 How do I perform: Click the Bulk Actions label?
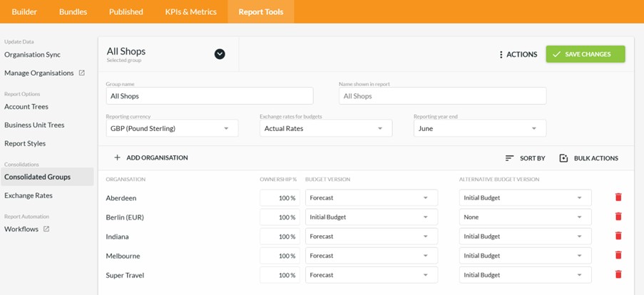(596, 158)
